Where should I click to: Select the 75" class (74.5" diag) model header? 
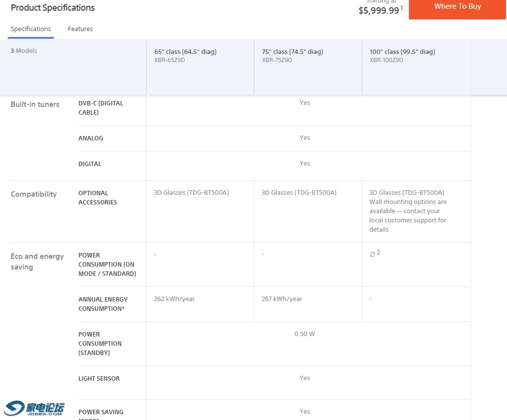[292, 52]
